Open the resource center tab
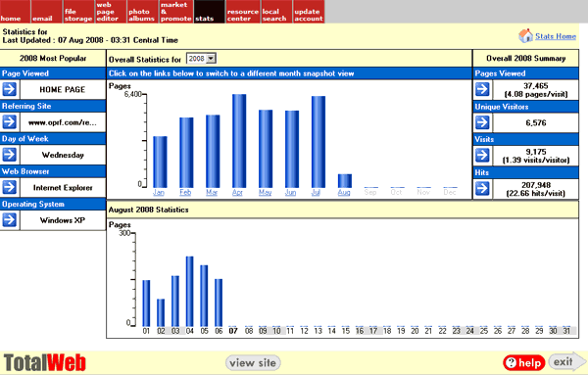588x375 pixels. [x=243, y=12]
